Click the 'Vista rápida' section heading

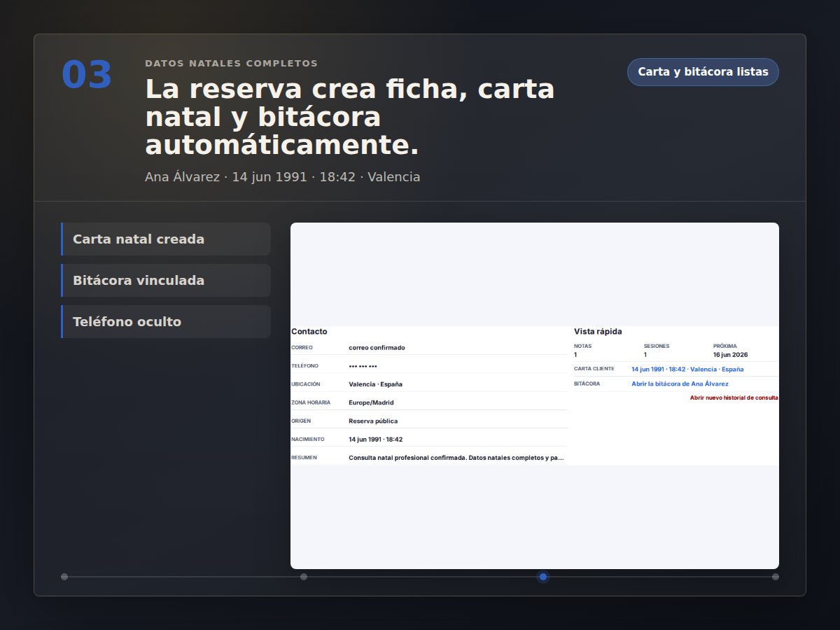598,332
